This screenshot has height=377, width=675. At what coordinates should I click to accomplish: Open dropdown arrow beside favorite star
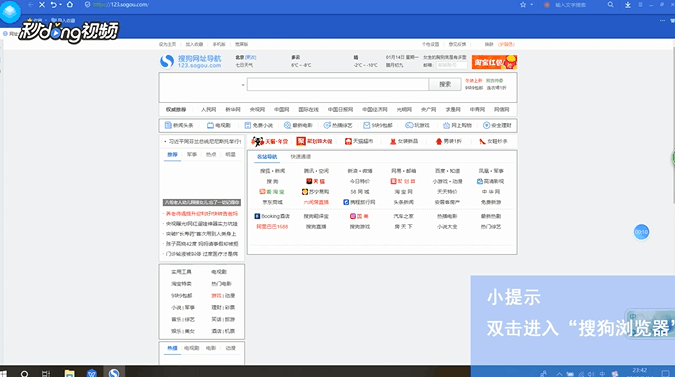point(532,5)
